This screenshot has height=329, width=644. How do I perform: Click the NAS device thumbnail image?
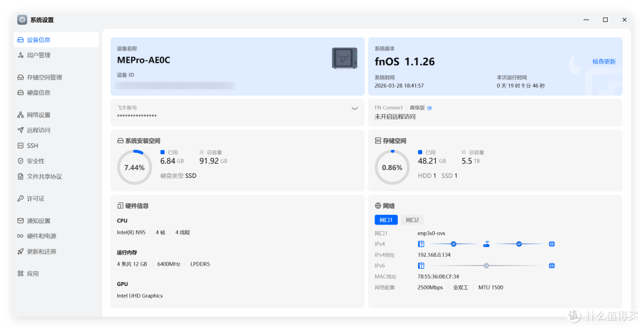(345, 58)
